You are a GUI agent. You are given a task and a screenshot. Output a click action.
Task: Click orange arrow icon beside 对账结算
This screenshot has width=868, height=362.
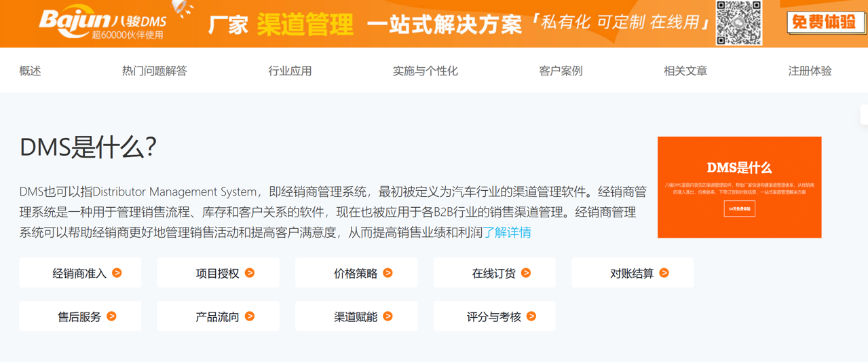[x=664, y=273]
